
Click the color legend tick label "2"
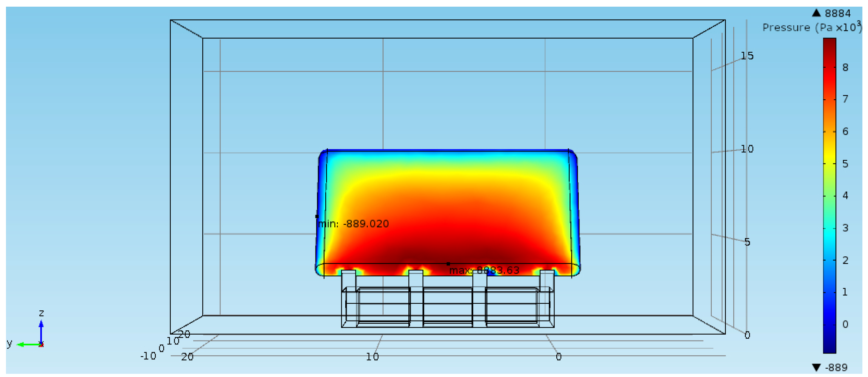pyautogui.click(x=845, y=260)
